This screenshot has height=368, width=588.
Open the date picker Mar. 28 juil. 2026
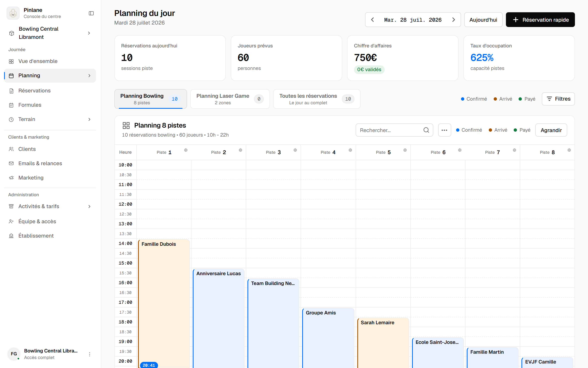[x=413, y=20]
